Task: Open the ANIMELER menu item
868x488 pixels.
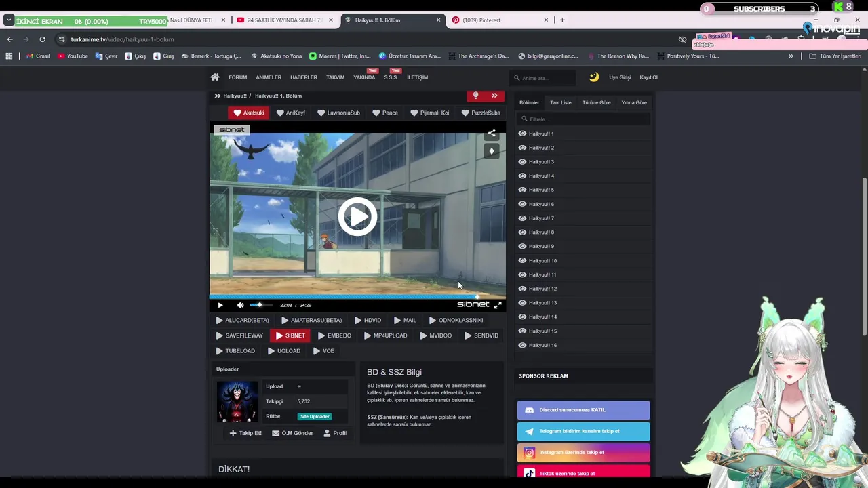Action: click(269, 77)
